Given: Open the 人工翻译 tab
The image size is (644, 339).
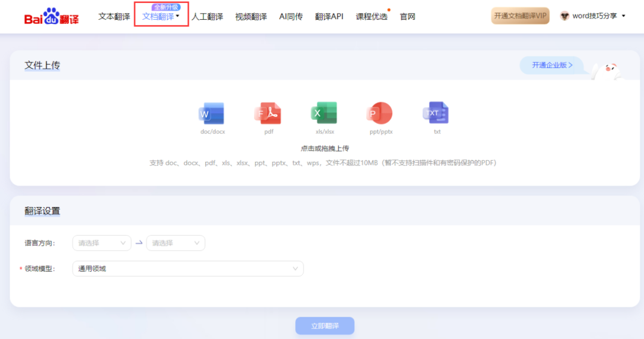Looking at the screenshot, I should pyautogui.click(x=208, y=17).
